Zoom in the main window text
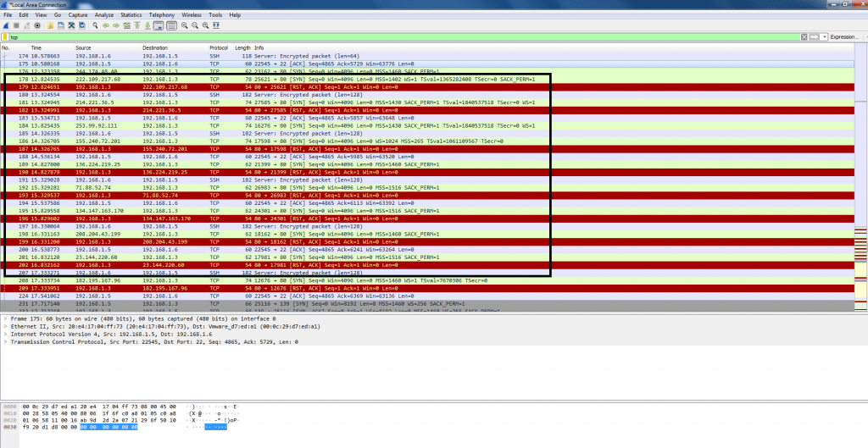 coord(184,25)
